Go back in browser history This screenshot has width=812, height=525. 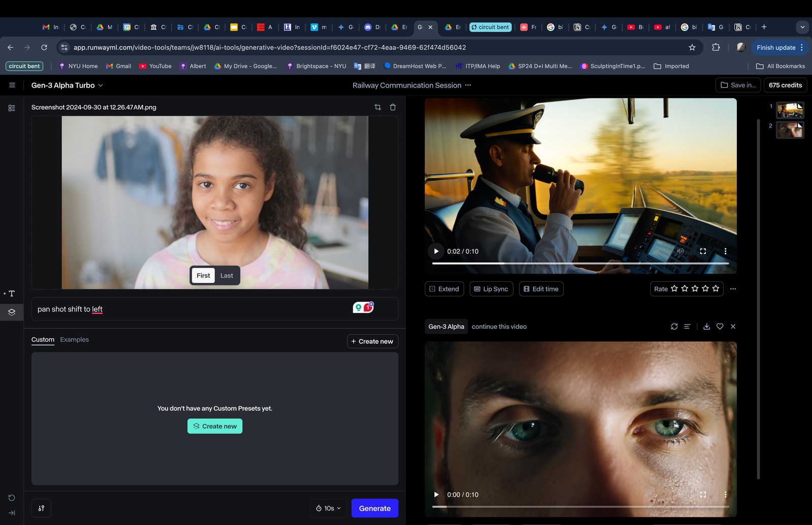11,47
